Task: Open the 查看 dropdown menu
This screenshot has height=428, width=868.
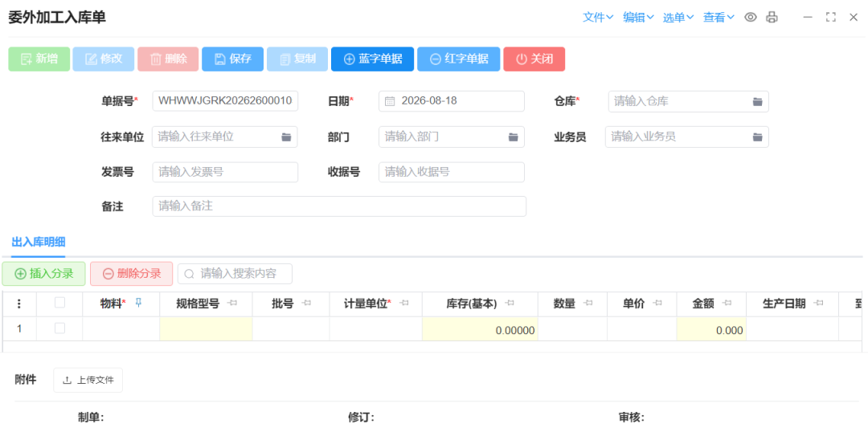Action: (719, 17)
